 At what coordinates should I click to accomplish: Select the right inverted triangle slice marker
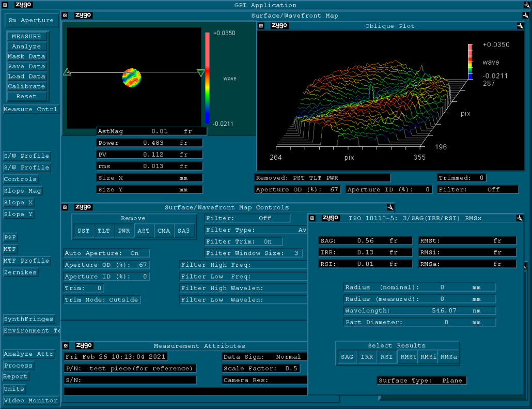pyautogui.click(x=200, y=73)
